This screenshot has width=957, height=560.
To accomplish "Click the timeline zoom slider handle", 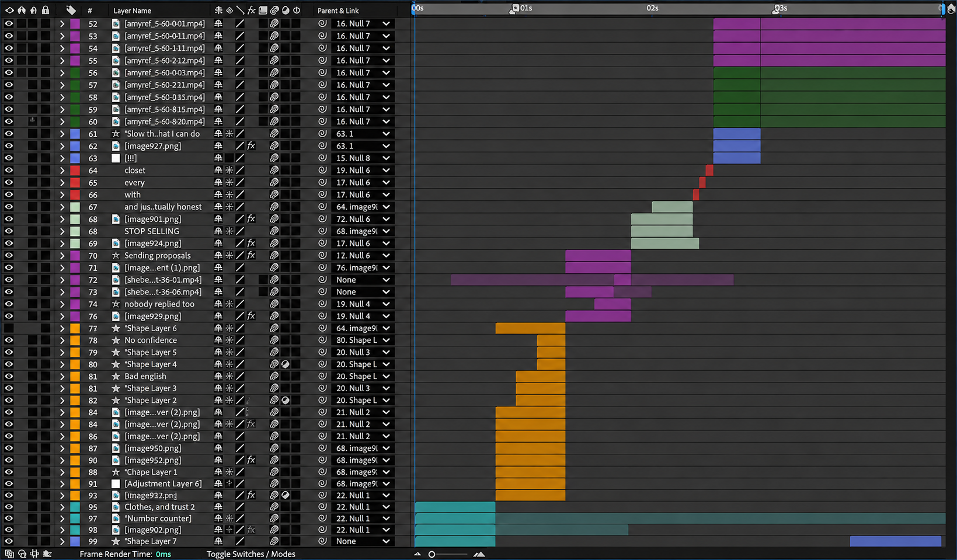I will [x=431, y=554].
